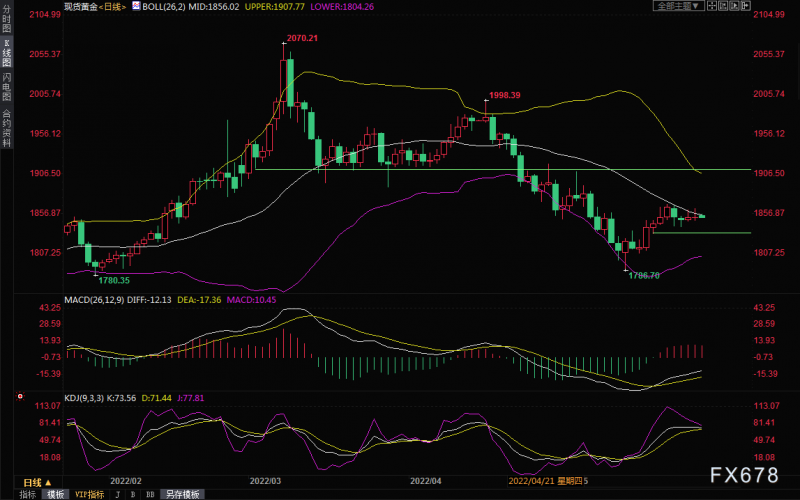Screen dimensions: 800x500
Task: Open the 闪电图 side tab
Action: pyautogui.click(x=7, y=87)
